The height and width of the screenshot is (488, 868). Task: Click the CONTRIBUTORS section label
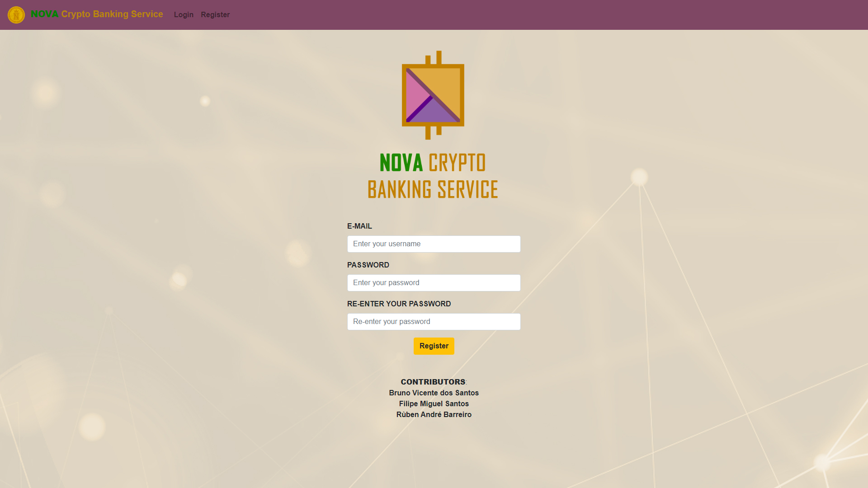point(434,381)
